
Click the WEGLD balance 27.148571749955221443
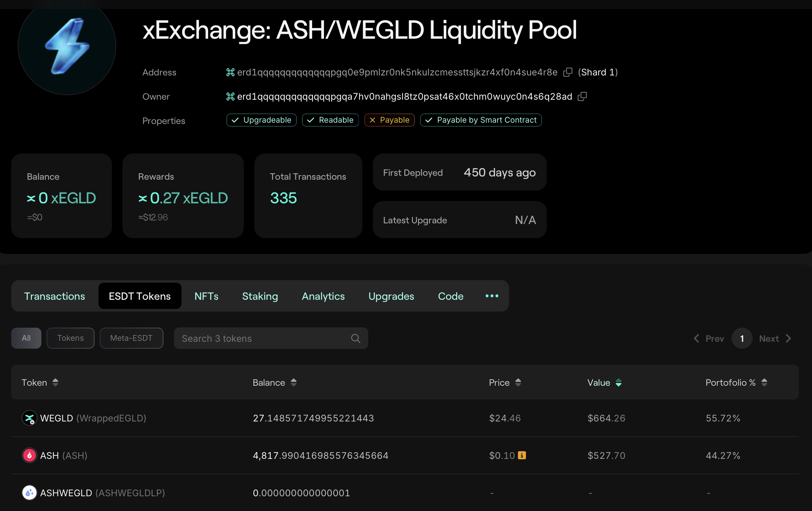tap(313, 418)
